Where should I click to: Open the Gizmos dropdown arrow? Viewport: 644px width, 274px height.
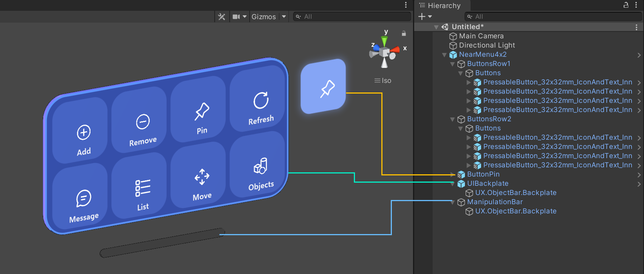tap(284, 17)
